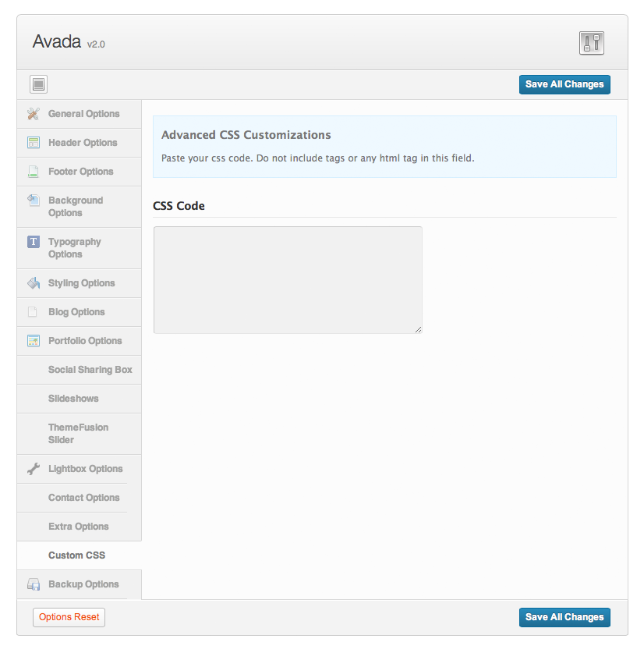Click the sliders icon in Avada header

591,43
